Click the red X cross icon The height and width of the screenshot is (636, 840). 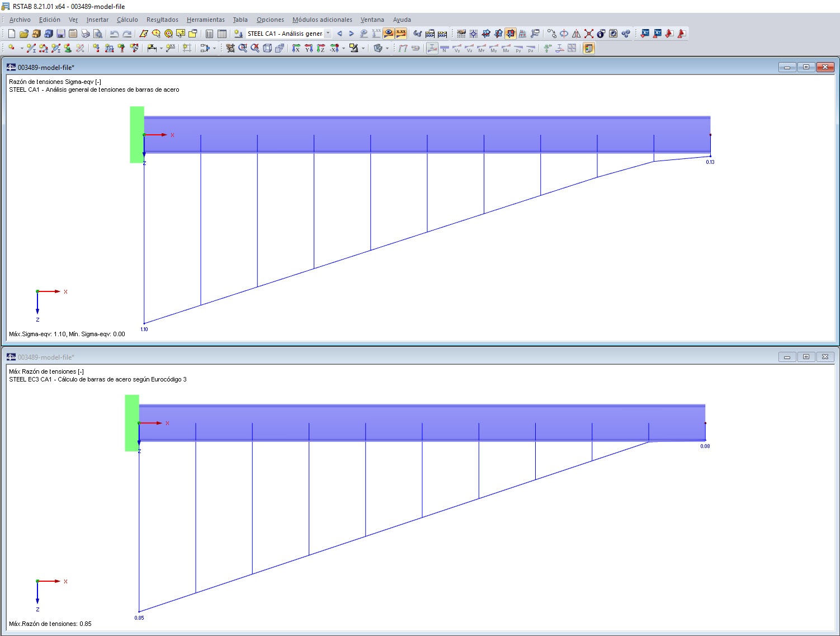(x=589, y=34)
